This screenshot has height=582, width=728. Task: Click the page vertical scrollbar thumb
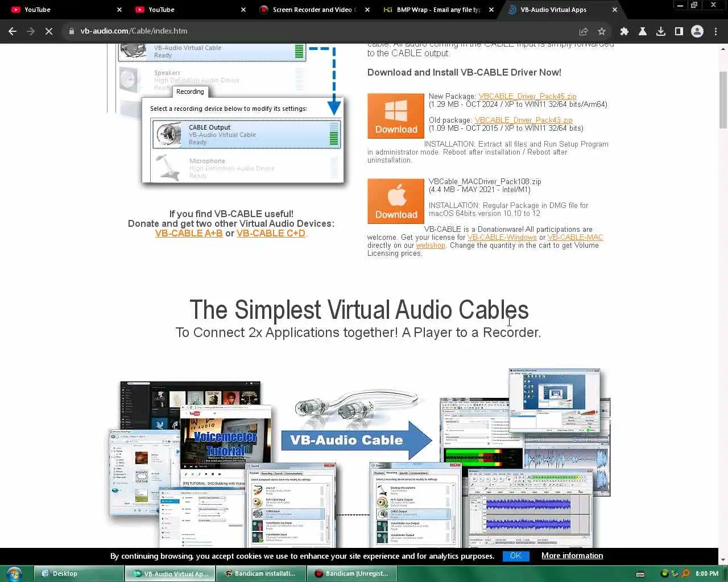point(723,100)
